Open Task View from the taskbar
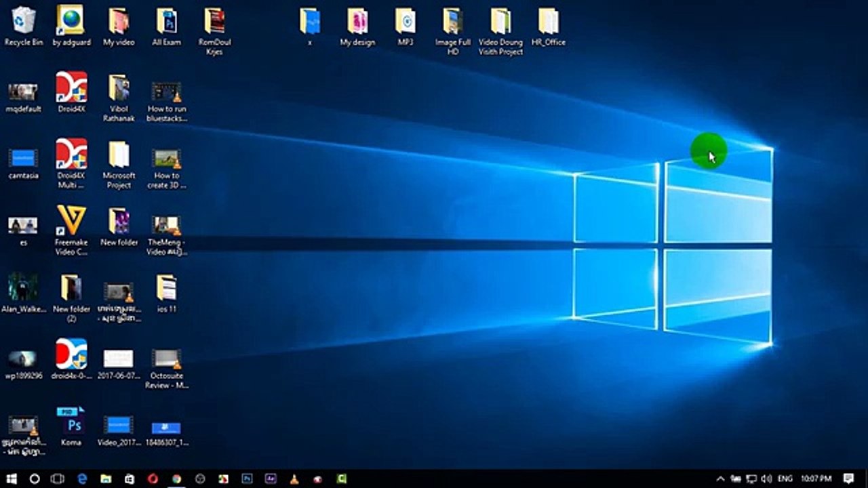The width and height of the screenshot is (868, 488). point(58,479)
